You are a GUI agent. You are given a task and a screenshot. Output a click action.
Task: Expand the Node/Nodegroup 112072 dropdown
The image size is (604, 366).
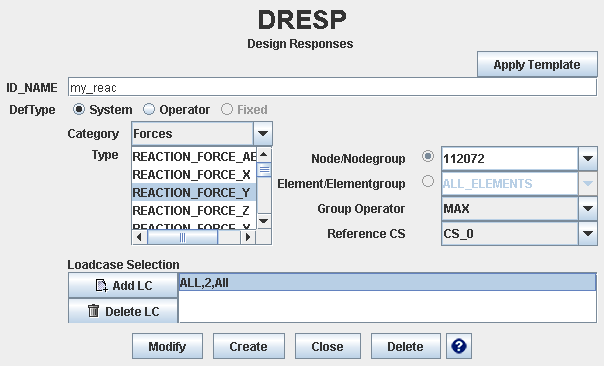(x=588, y=158)
